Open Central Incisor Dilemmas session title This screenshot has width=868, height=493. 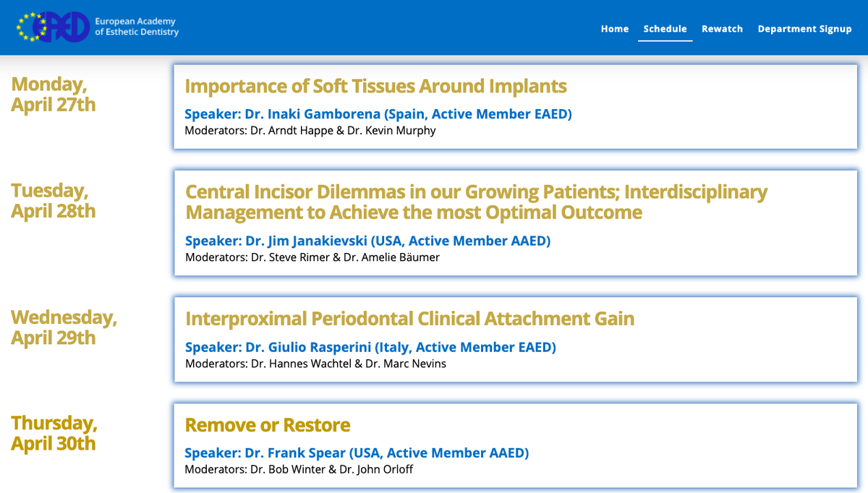point(476,202)
